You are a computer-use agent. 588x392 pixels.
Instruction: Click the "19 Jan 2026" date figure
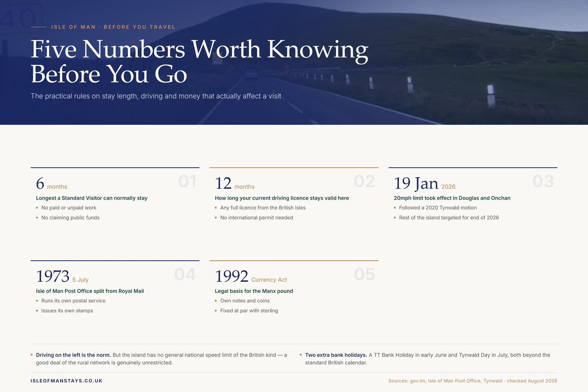pyautogui.click(x=425, y=184)
